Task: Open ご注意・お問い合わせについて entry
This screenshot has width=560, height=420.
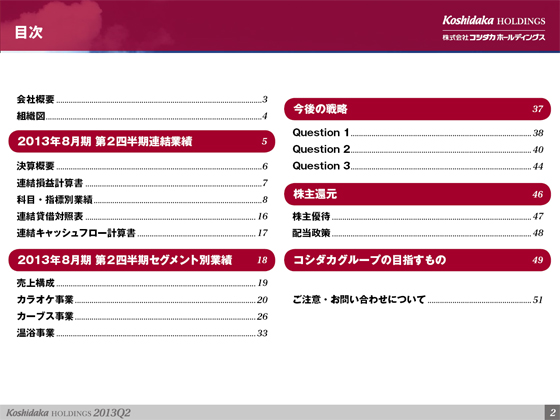Action: coord(418,300)
